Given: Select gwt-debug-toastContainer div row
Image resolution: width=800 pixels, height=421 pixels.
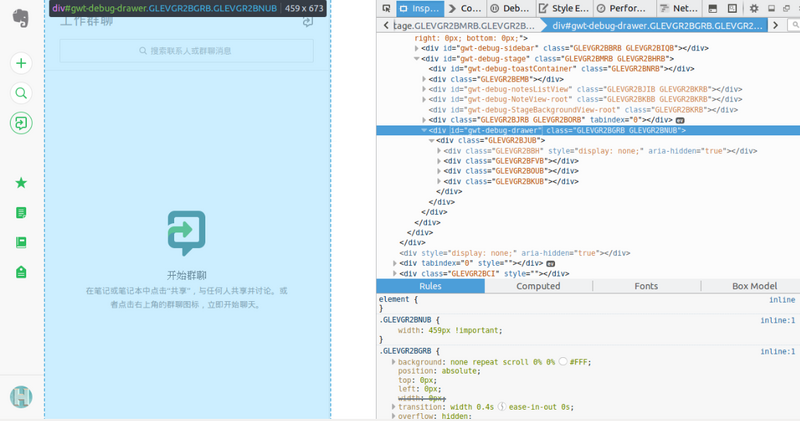Looking at the screenshot, I should [x=562, y=69].
